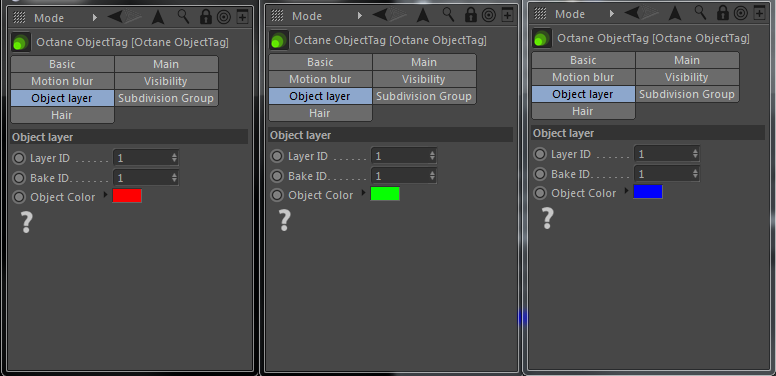Open the Subdivision Group tab in the middle (green) panel

tap(424, 96)
